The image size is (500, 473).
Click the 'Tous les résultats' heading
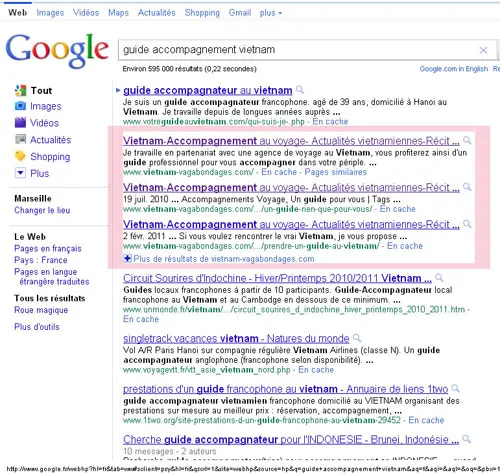(50, 298)
